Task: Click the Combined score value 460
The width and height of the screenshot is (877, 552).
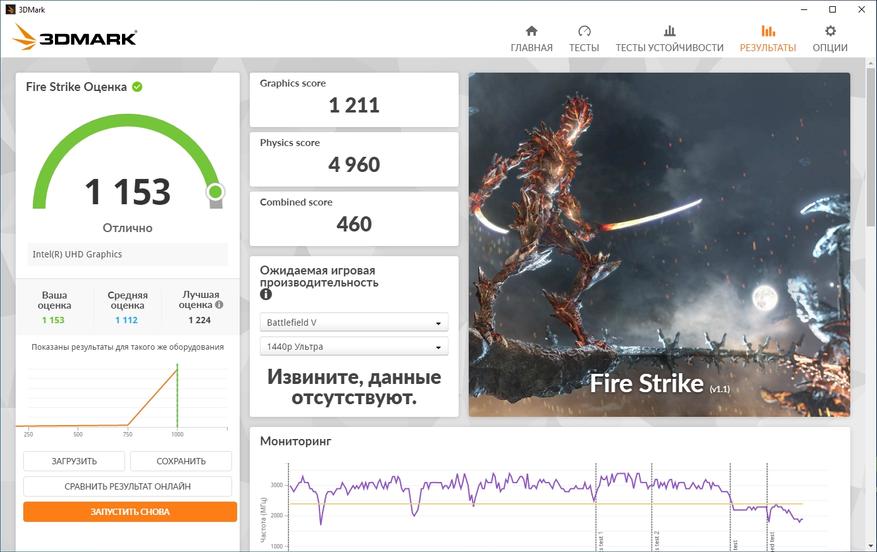Action: click(x=354, y=224)
